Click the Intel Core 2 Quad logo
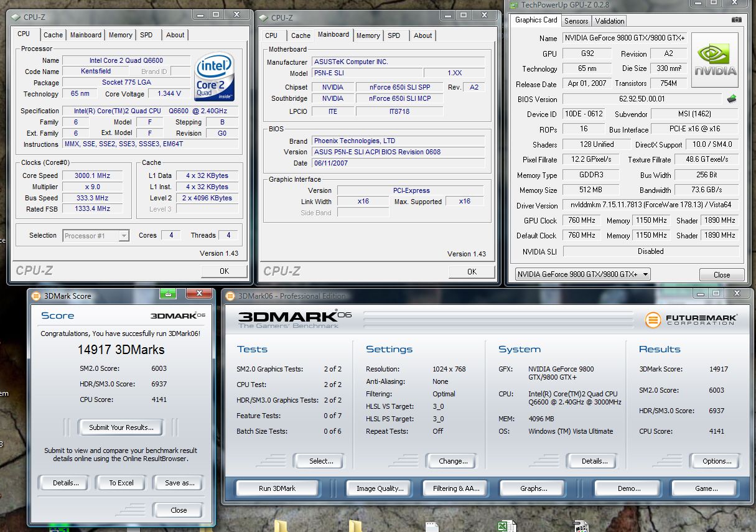The height and width of the screenshot is (532, 756). (x=213, y=77)
